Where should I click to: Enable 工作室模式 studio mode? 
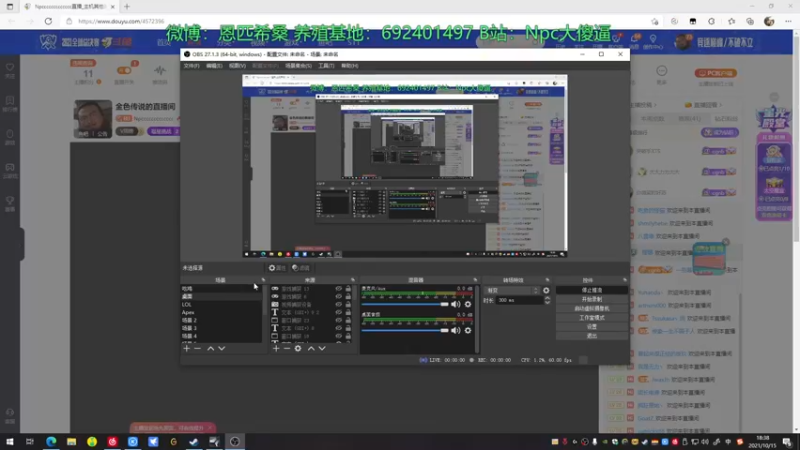[592, 318]
